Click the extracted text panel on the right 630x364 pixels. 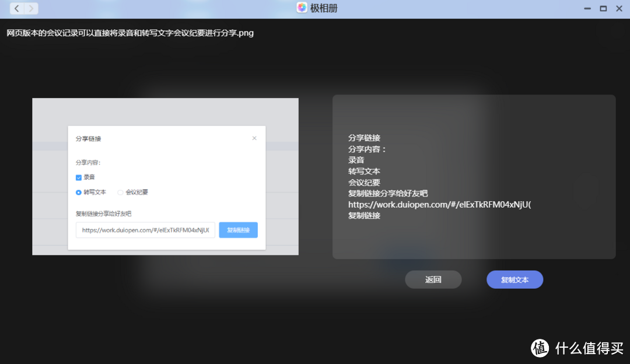click(474, 177)
